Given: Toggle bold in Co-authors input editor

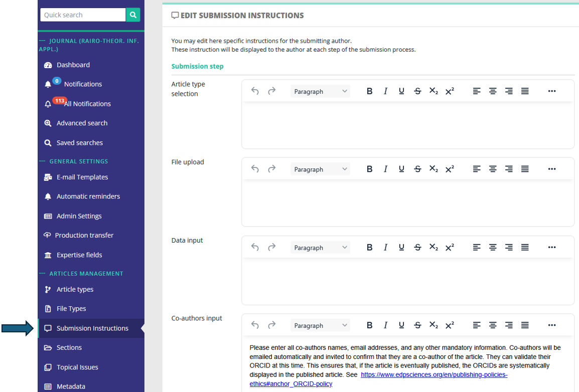Looking at the screenshot, I should point(369,325).
